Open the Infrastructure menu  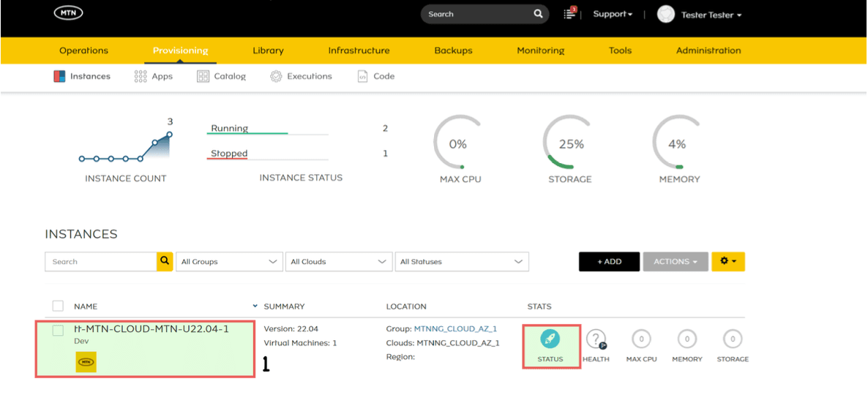click(x=359, y=50)
